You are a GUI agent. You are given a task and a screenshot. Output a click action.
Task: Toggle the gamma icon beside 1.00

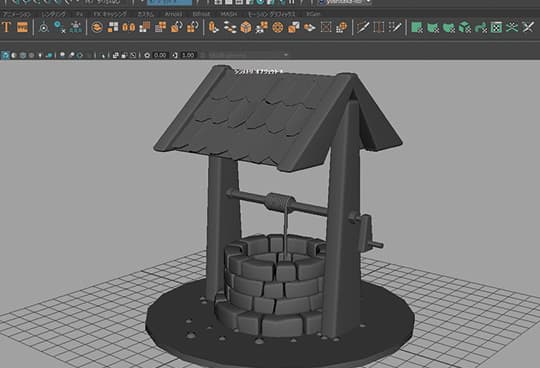pyautogui.click(x=175, y=55)
